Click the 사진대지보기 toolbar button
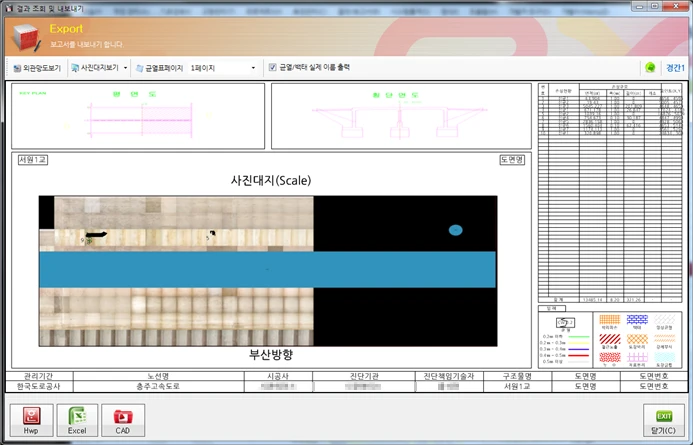Image resolution: width=693 pixels, height=445 pixels. point(95,68)
